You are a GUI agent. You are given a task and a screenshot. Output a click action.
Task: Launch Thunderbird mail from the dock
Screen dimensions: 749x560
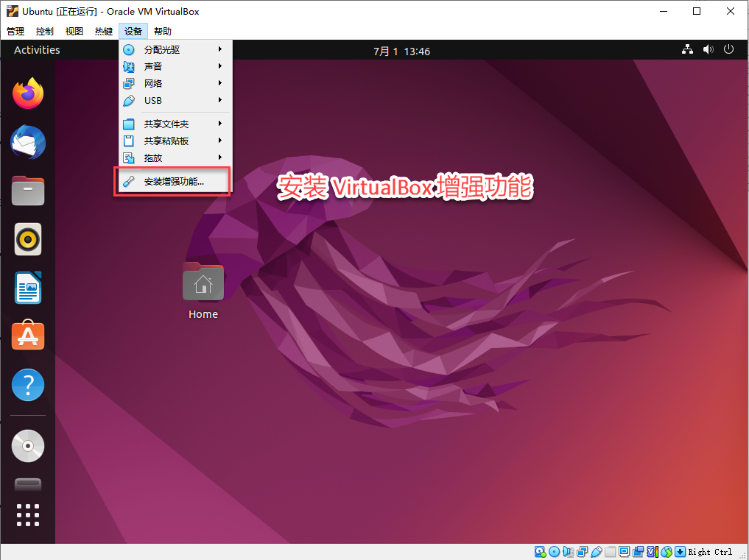point(28,142)
